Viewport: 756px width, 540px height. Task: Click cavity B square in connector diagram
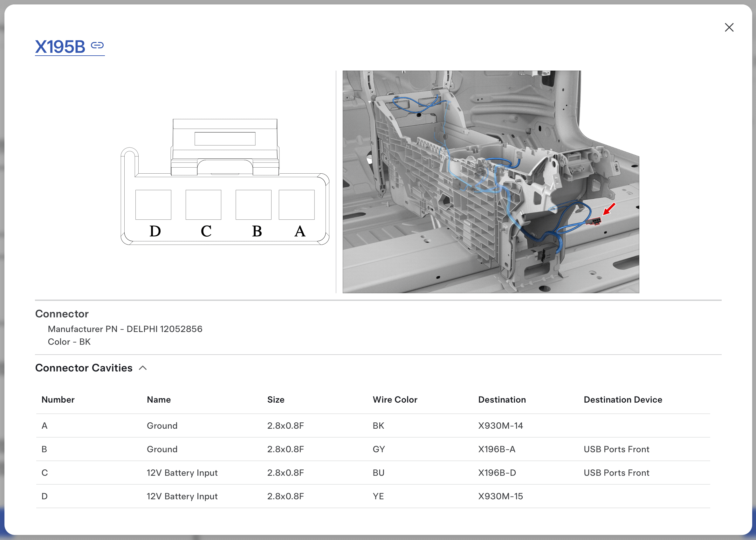point(253,205)
